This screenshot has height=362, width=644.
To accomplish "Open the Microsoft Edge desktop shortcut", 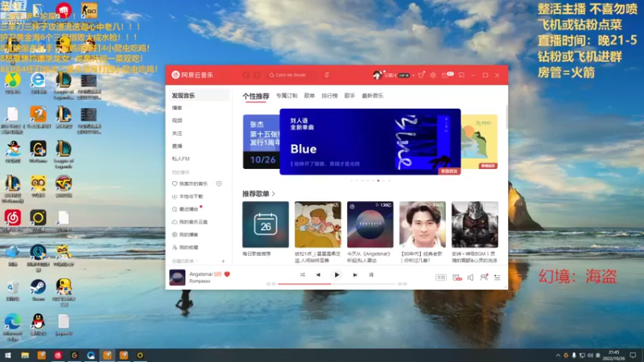I will (x=12, y=327).
